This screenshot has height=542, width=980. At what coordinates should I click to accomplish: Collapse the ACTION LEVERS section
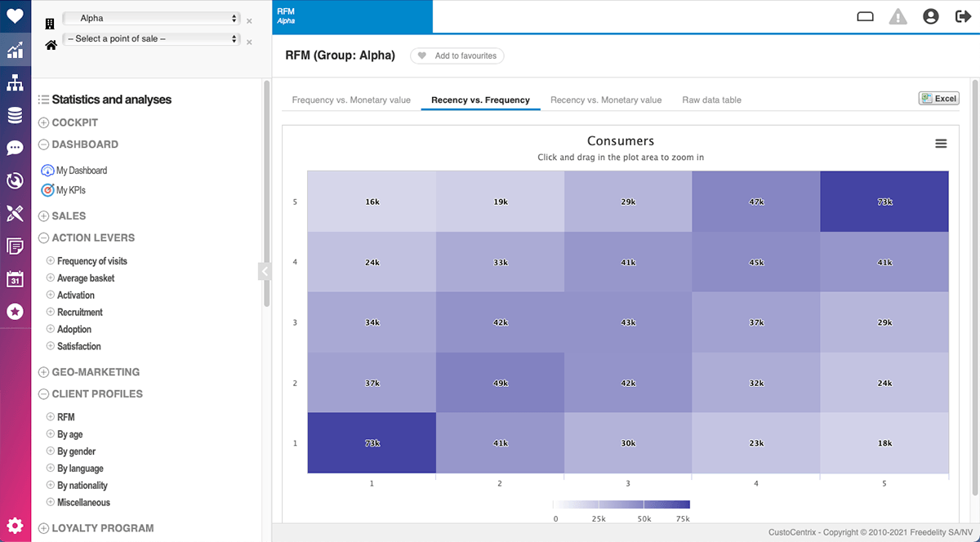[x=44, y=238]
